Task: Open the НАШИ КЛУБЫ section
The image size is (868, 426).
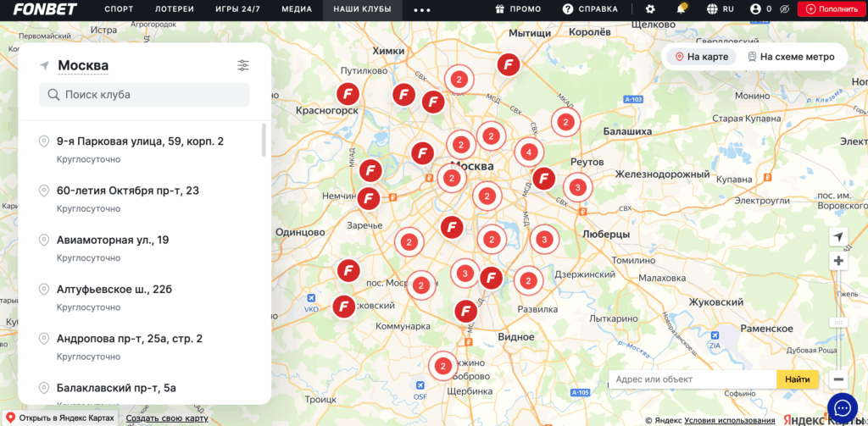Action: (362, 9)
